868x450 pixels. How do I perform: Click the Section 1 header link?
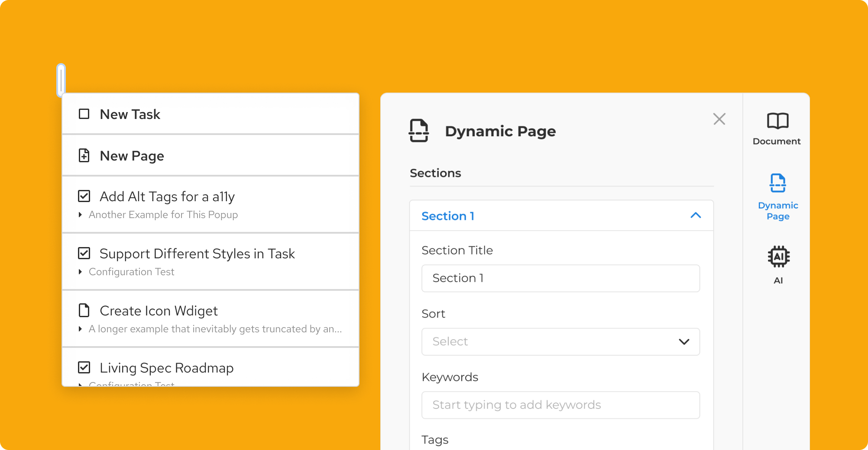pos(448,216)
